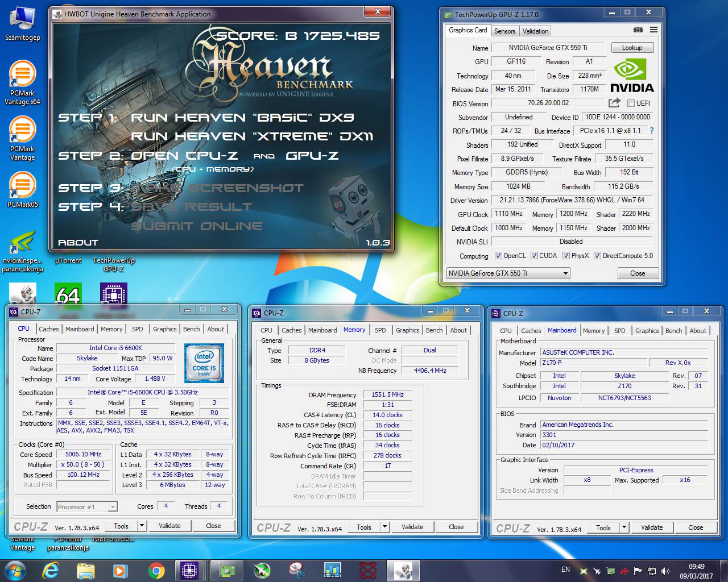The height and width of the screenshot is (582, 728).
Task: Switch to the Validation tab in GPU-Z
Action: 535,31
